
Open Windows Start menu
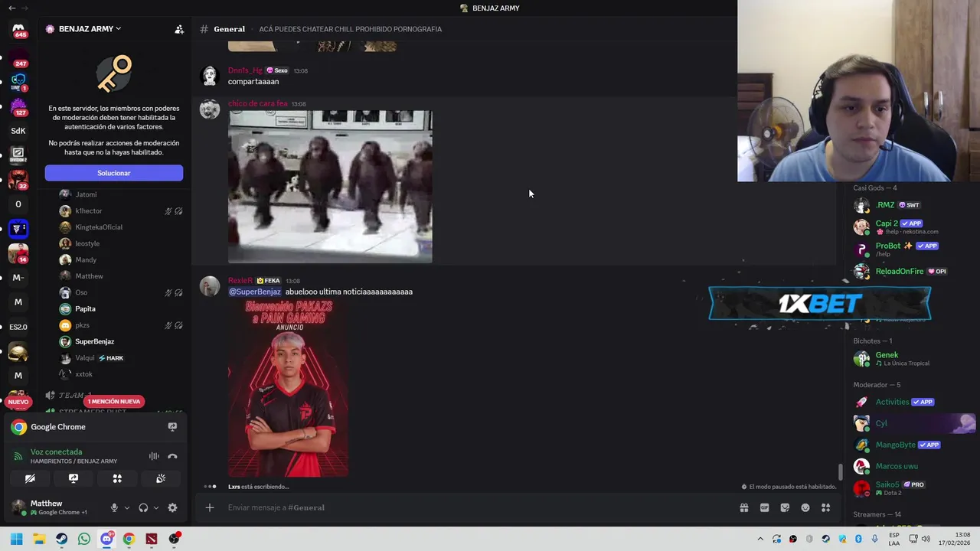point(17,539)
